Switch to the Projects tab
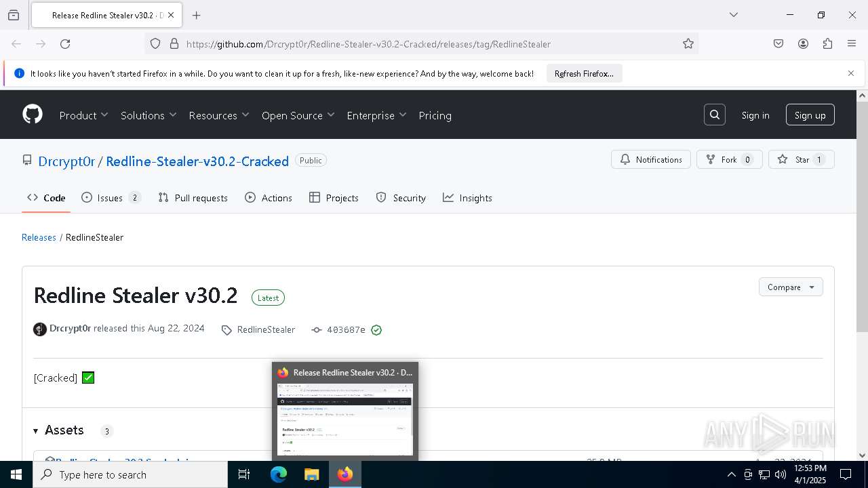Image resolution: width=868 pixels, height=488 pixels. 334,198
